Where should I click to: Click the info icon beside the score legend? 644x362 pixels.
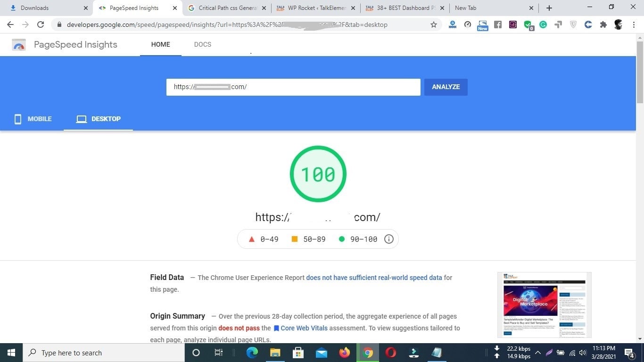[388, 239]
